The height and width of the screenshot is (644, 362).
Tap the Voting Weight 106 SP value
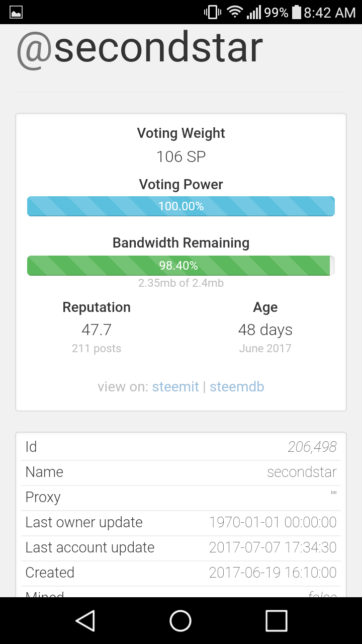click(x=181, y=156)
